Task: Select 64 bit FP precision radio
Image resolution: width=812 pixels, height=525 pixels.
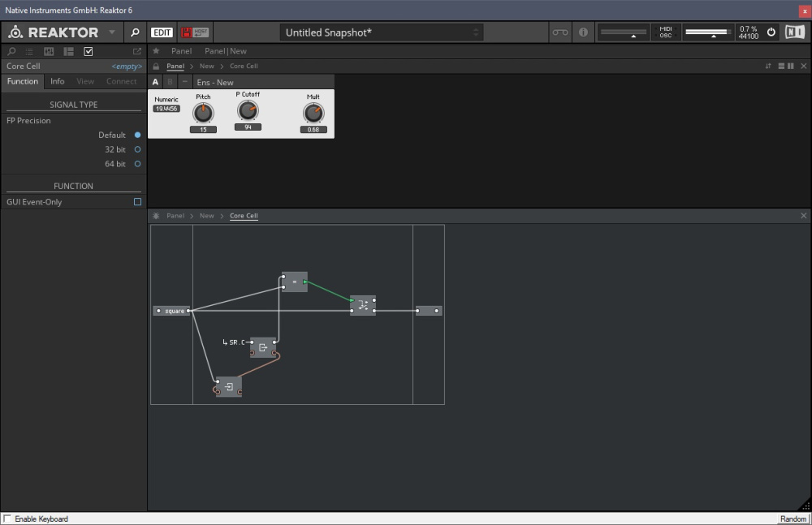Action: pyautogui.click(x=137, y=164)
